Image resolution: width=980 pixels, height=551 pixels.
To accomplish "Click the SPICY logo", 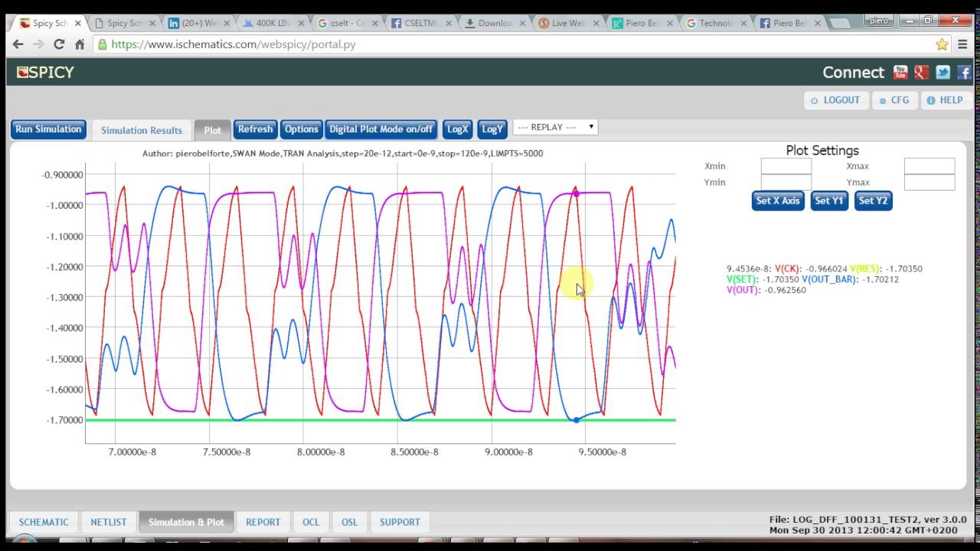I will point(45,73).
